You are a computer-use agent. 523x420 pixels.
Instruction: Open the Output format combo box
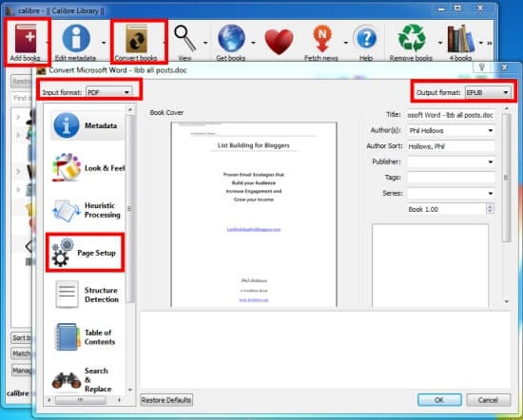coord(487,92)
